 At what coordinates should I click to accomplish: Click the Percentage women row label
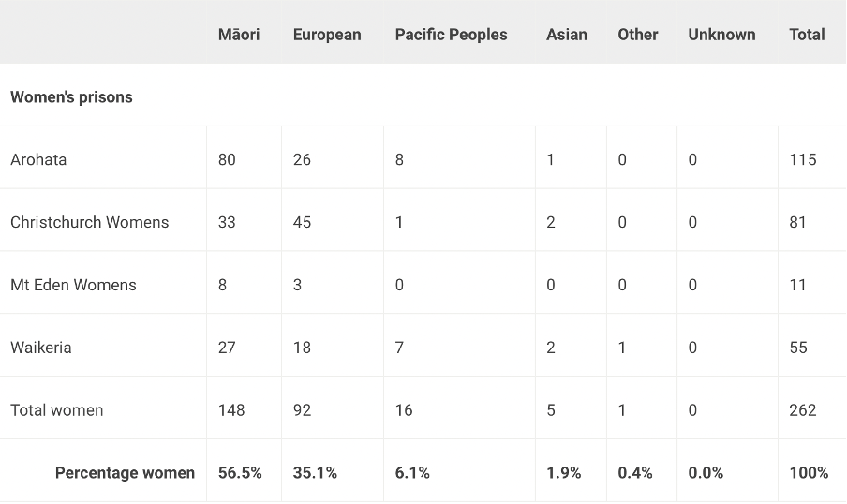coord(125,473)
